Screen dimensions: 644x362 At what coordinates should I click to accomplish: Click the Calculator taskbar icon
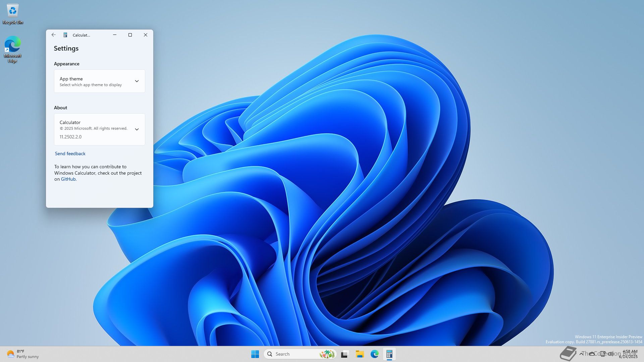pos(389,354)
